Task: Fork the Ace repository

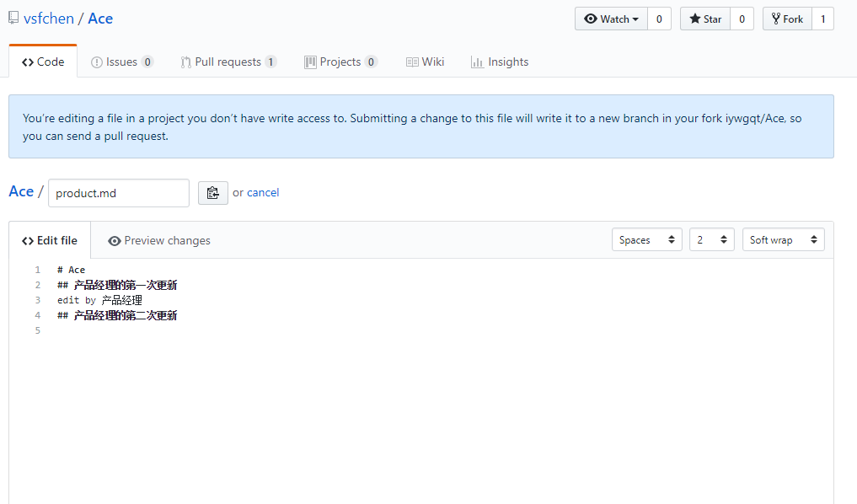Action: click(x=787, y=19)
